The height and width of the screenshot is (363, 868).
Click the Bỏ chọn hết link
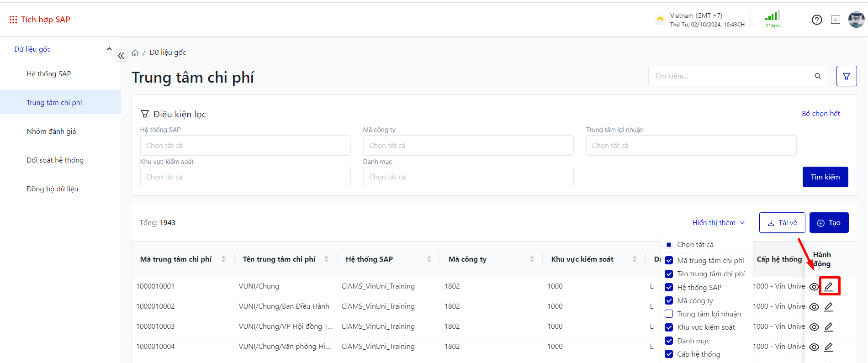820,114
